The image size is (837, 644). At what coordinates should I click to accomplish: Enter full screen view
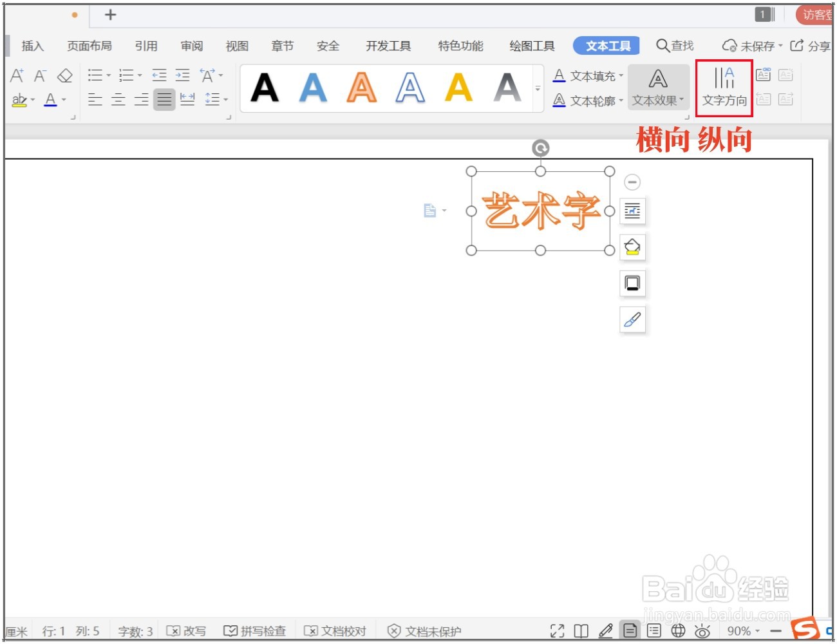coord(558,631)
